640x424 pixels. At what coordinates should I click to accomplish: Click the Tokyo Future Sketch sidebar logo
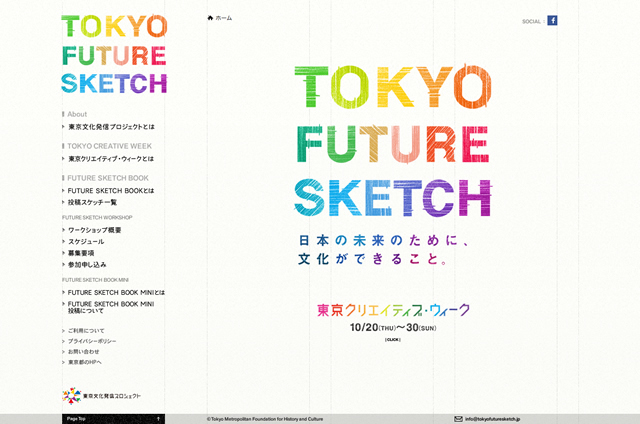113,55
